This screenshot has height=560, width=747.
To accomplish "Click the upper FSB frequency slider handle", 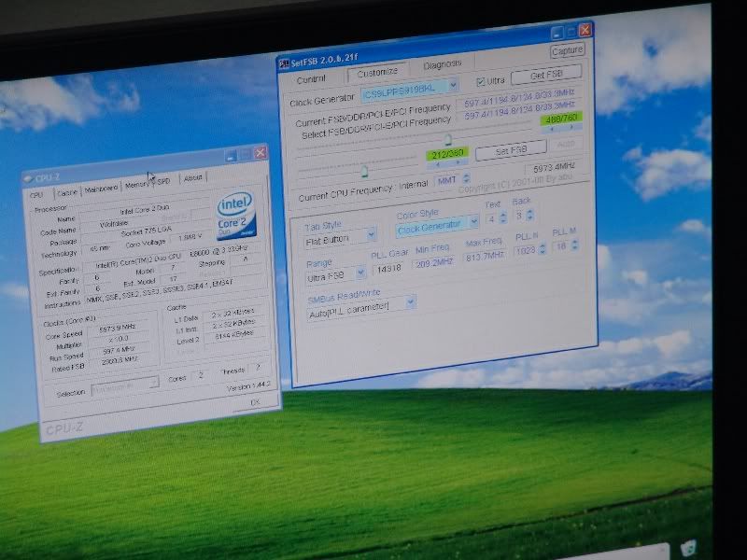I will tap(448, 139).
